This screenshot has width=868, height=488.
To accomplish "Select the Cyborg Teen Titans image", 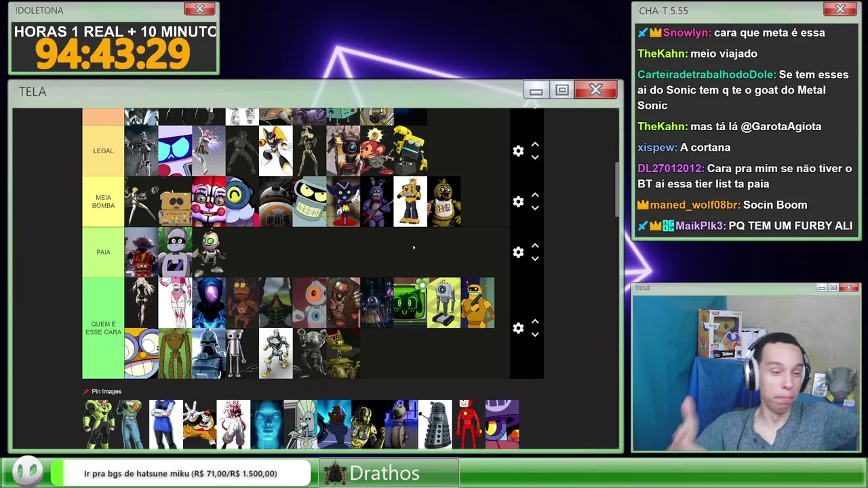I will tap(334, 424).
